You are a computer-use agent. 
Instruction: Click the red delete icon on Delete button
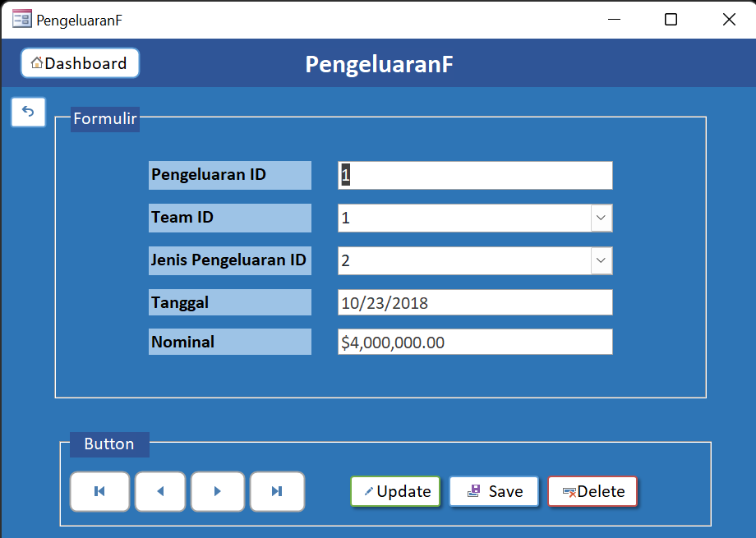click(569, 491)
